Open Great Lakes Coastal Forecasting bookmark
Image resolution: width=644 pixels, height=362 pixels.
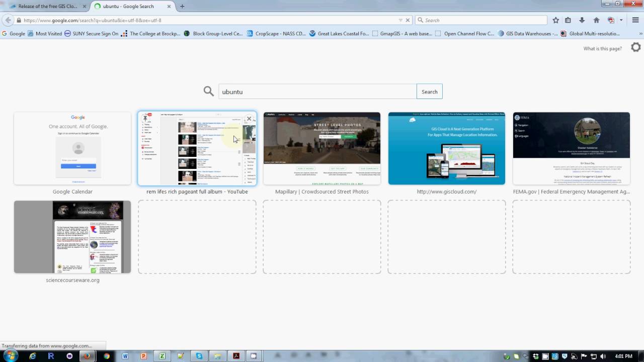click(339, 34)
